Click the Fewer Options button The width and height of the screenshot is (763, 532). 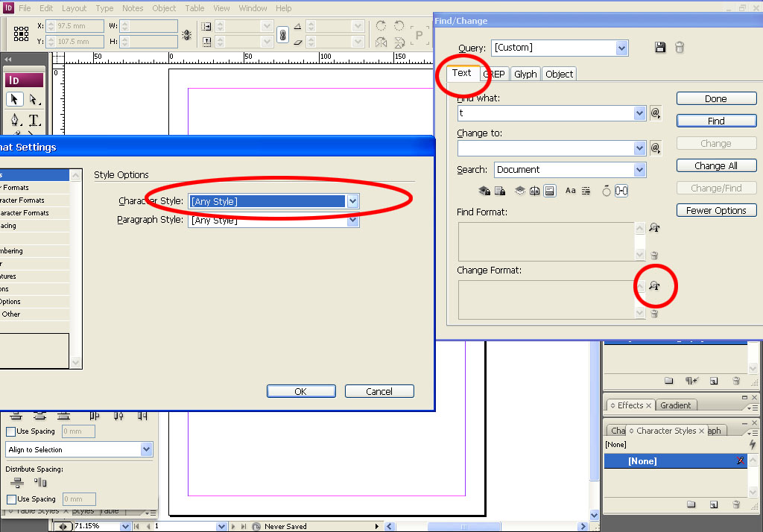(x=716, y=210)
